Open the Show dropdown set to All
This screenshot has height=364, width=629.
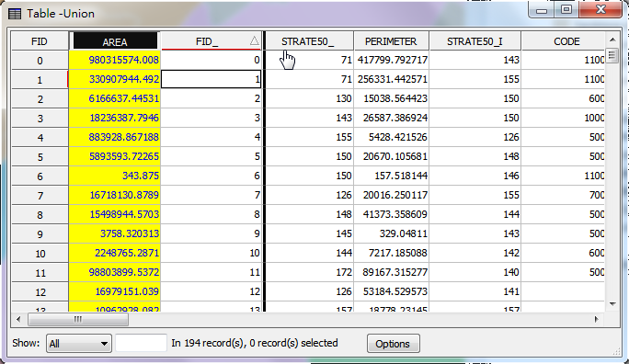tap(79, 344)
